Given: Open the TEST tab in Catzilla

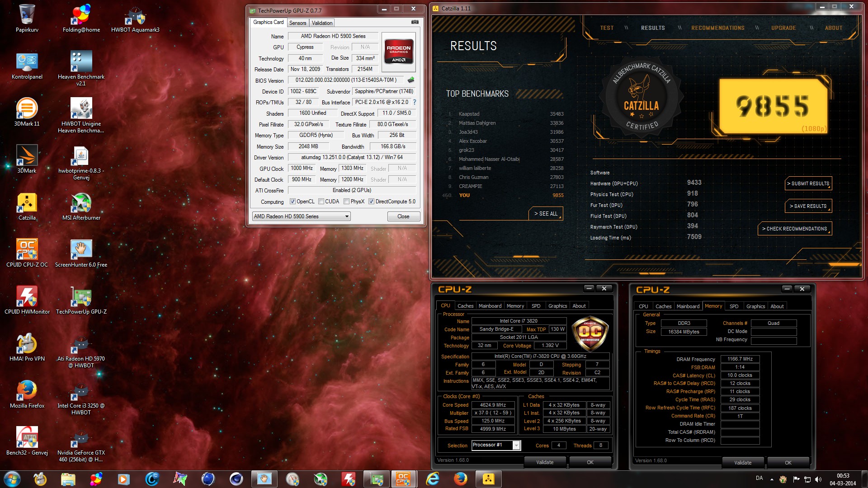Looking at the screenshot, I should (607, 28).
